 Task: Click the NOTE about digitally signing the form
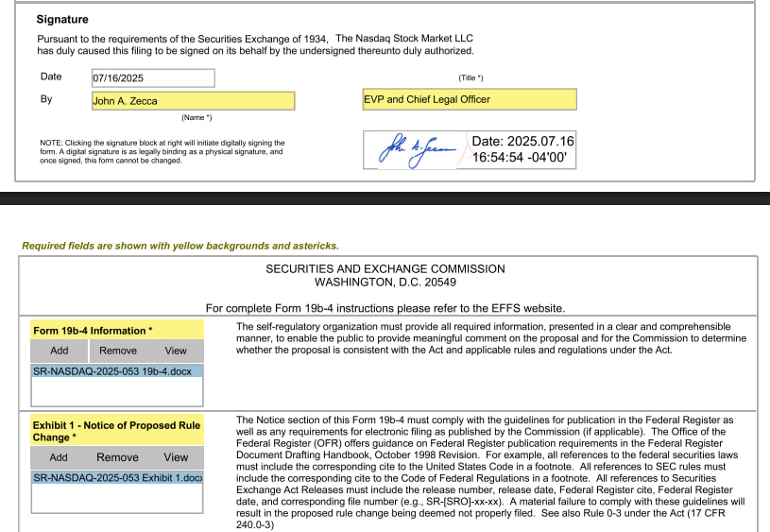[163, 151]
